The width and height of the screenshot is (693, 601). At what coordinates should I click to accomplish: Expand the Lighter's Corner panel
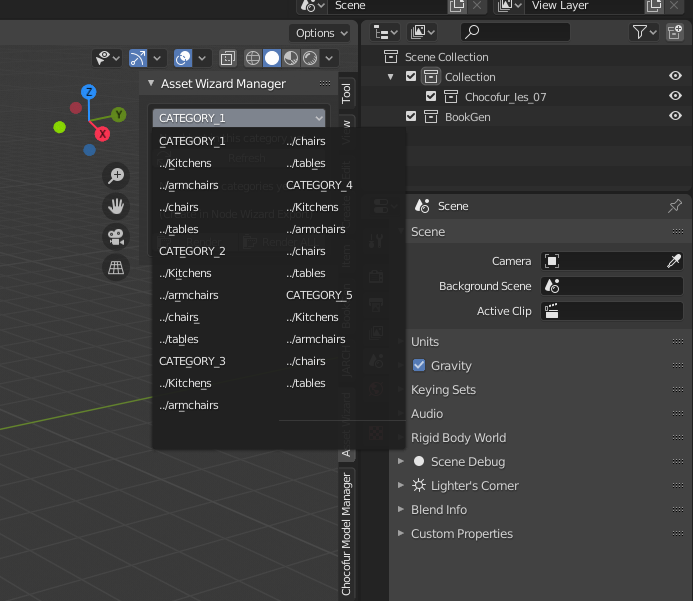(x=401, y=485)
